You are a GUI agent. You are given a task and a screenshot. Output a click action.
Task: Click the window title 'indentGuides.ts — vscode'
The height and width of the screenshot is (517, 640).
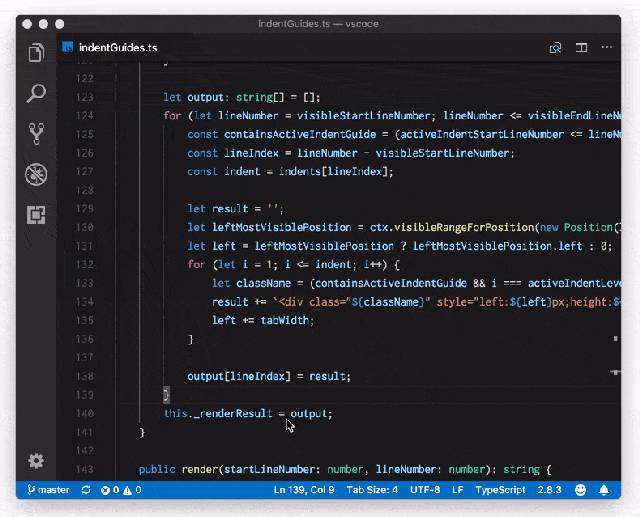click(x=318, y=24)
